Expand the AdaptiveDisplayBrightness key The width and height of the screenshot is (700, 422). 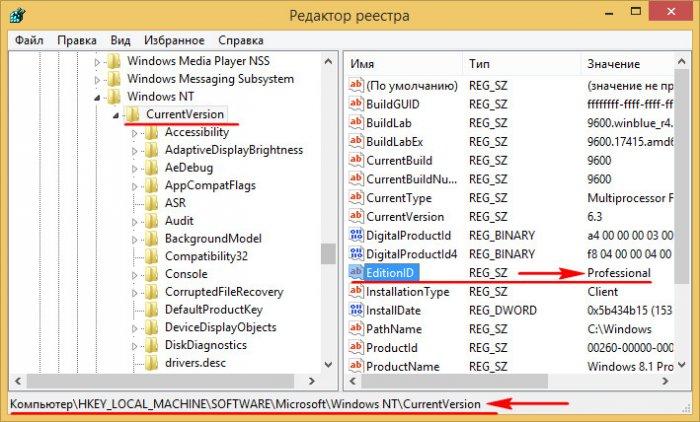point(134,151)
